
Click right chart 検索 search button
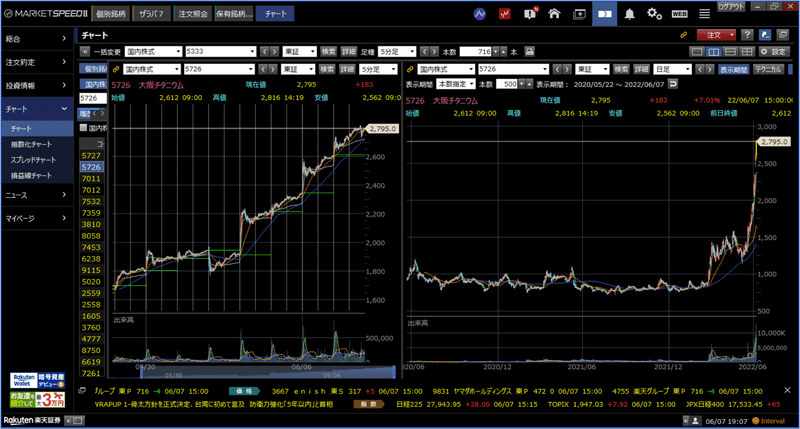[621, 69]
